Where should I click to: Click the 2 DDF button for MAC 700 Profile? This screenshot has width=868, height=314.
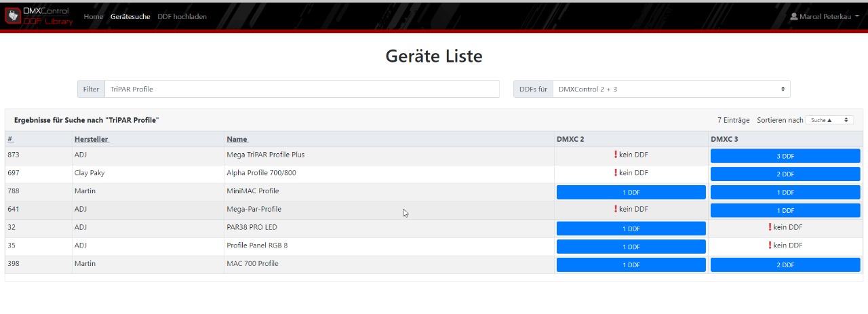(785, 265)
